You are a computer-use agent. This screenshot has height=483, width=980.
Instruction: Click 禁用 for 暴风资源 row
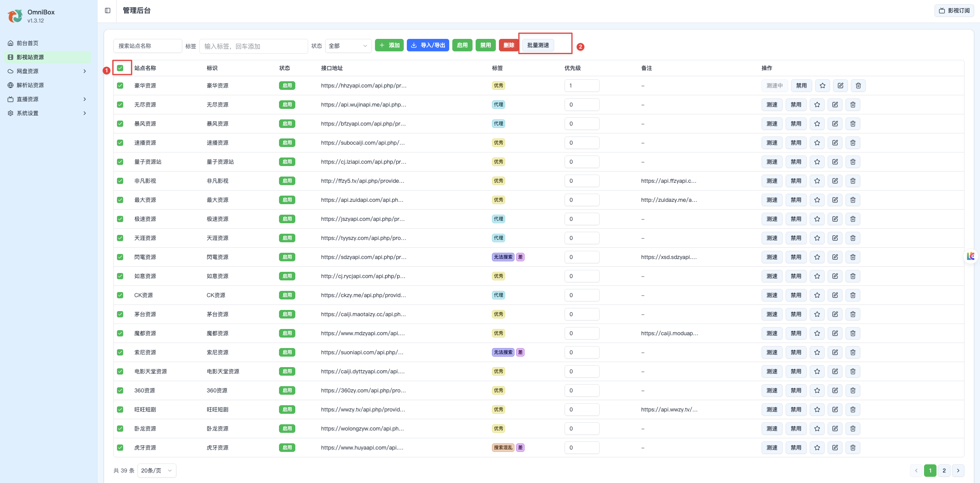click(796, 124)
